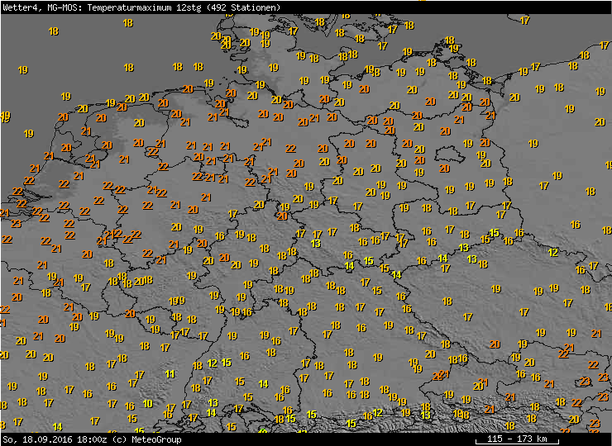Click the station value '10' on the map
Image resolution: width=612 pixels, height=446 pixels.
click(148, 403)
